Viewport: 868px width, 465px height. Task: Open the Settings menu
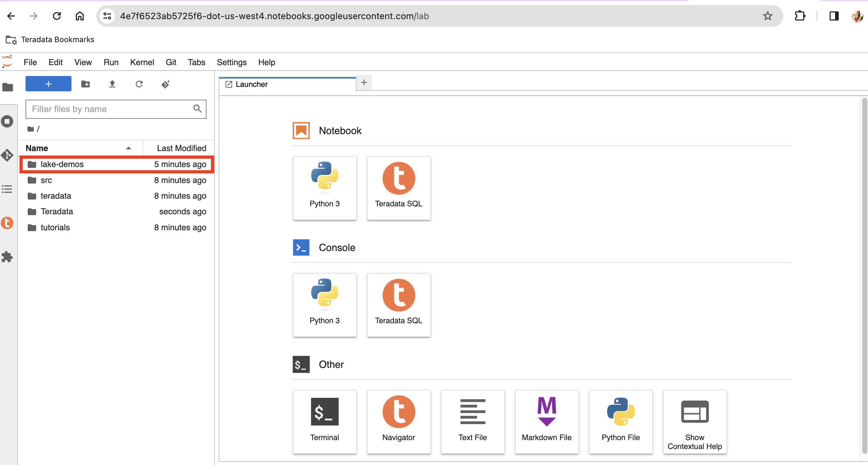[231, 62]
